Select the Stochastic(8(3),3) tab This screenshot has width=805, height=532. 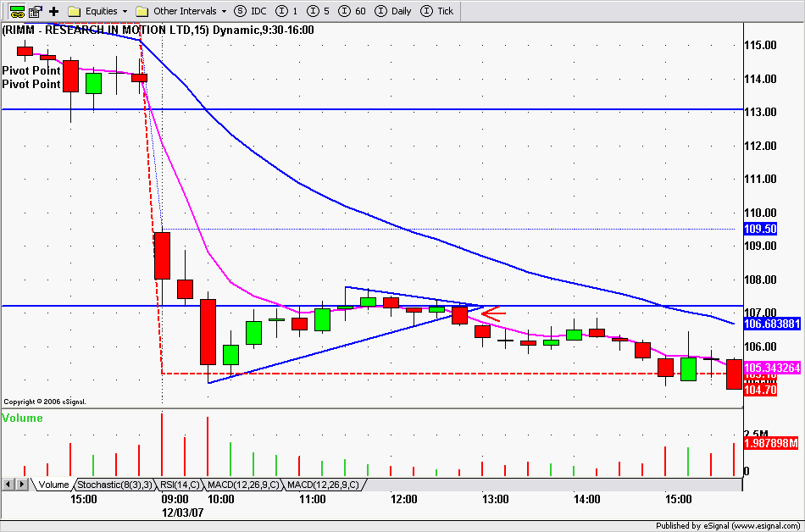[115, 485]
